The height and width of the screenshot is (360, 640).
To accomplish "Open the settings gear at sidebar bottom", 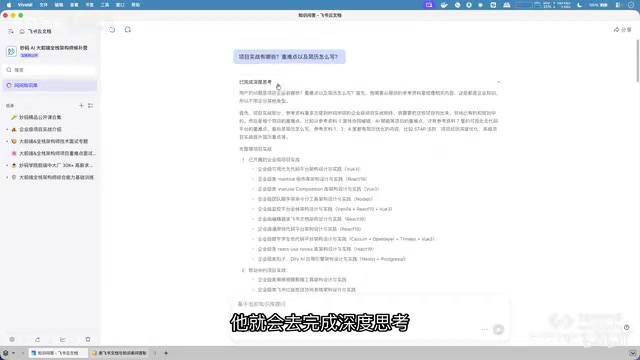I will click(12, 339).
